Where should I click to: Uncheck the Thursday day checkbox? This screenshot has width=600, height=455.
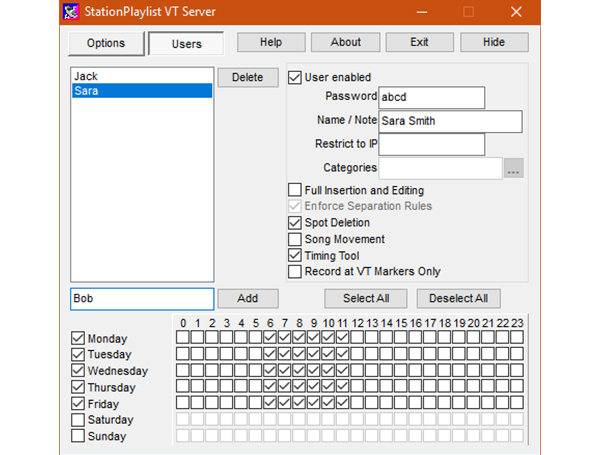78,387
